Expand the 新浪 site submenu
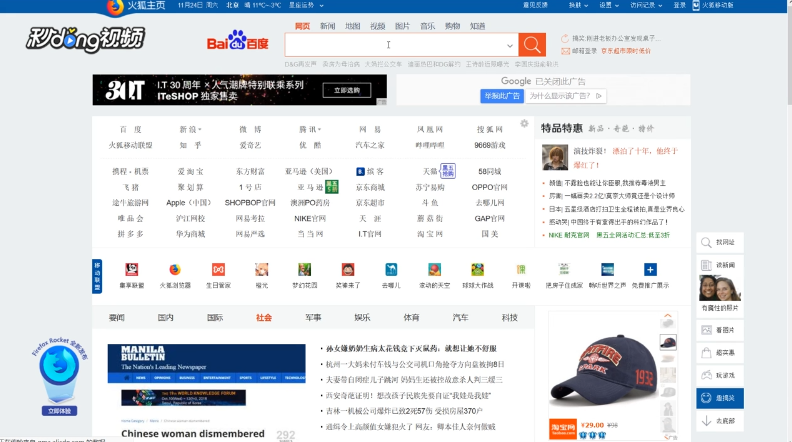 [200, 130]
